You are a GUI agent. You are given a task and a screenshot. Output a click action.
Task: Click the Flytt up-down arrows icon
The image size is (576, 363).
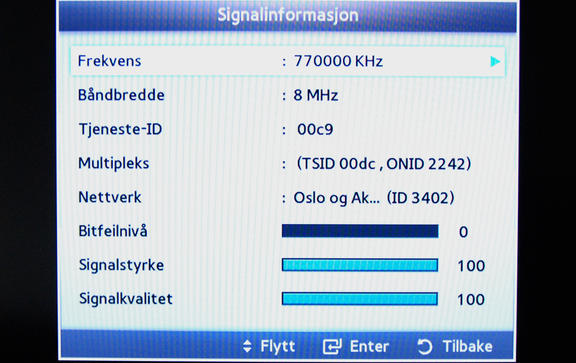[x=247, y=346]
